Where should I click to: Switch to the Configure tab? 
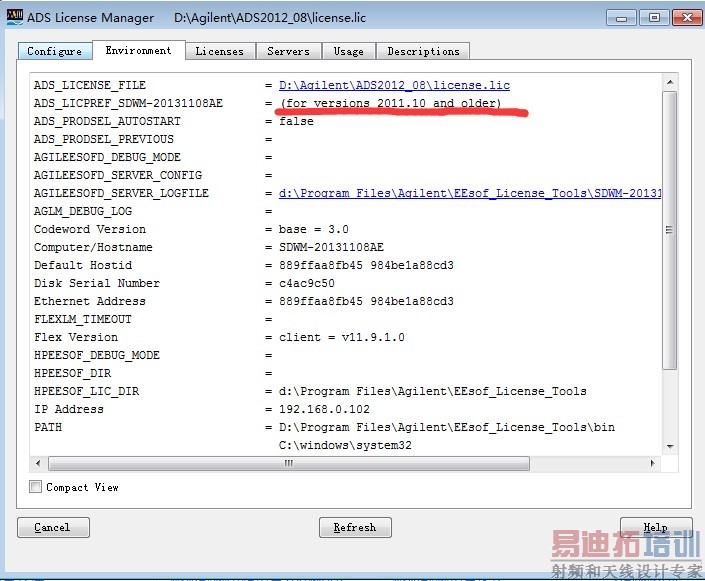55,51
